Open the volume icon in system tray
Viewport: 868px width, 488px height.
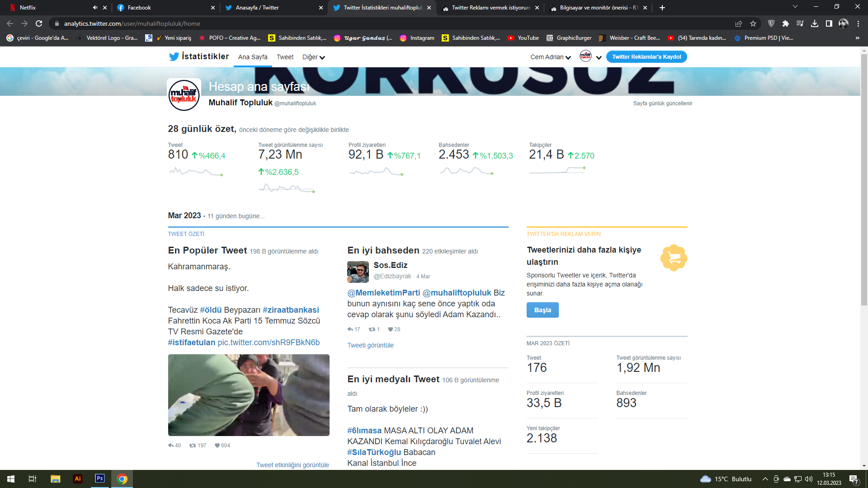pos(809,479)
